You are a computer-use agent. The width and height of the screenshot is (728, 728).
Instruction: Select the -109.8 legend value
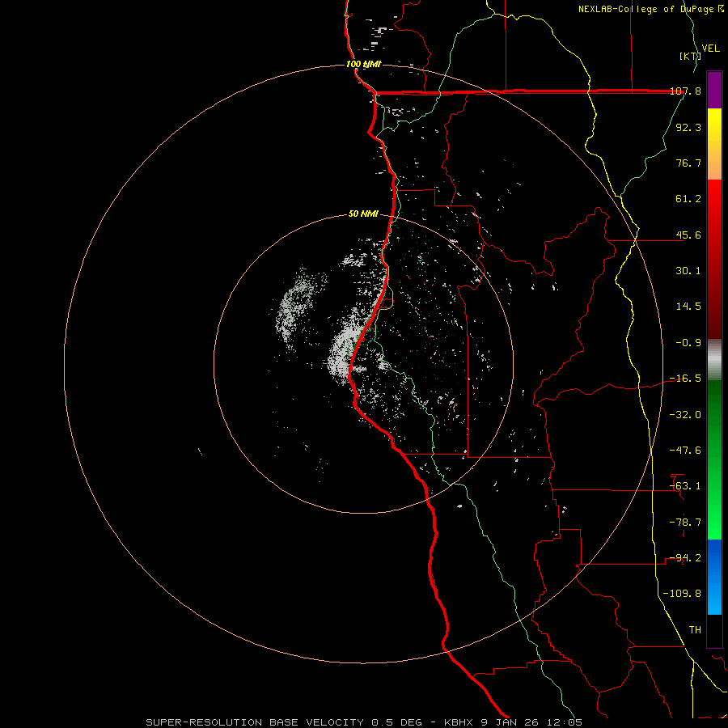pos(682,594)
